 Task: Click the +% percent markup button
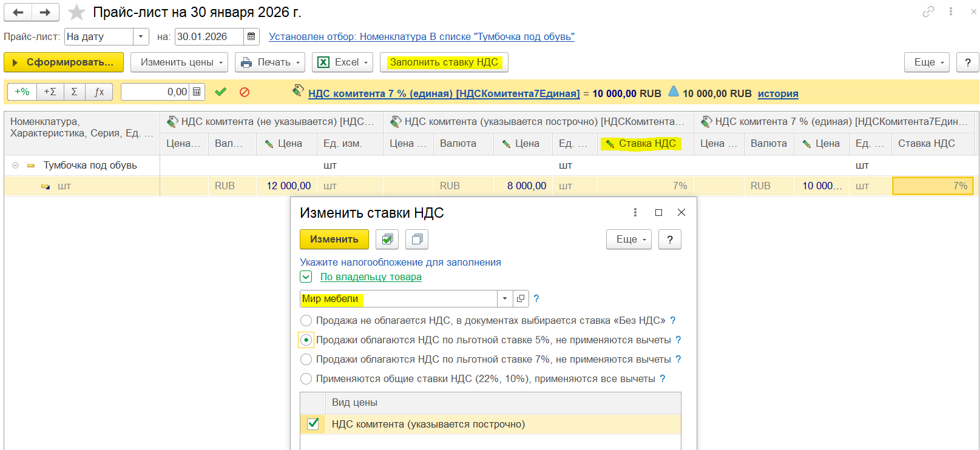coord(22,92)
